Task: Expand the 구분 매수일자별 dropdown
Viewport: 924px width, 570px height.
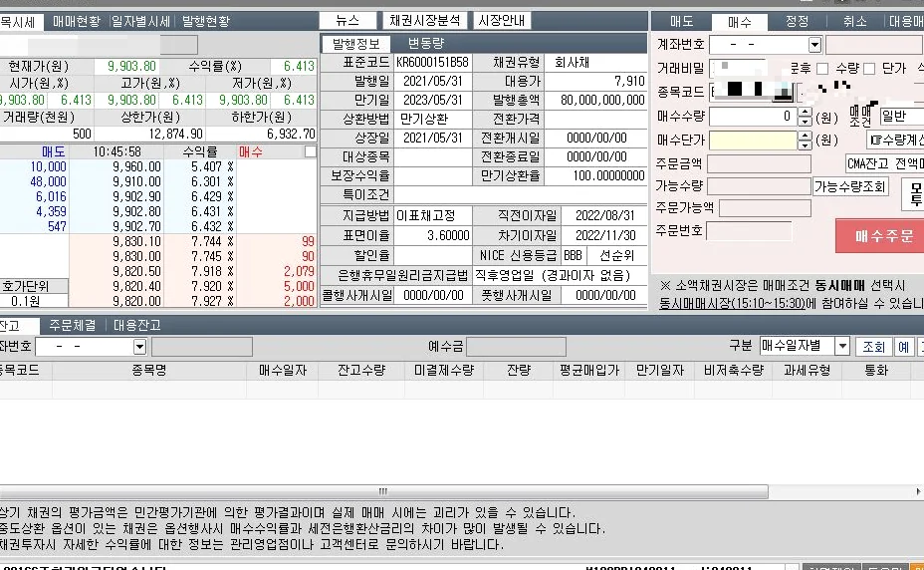Action: pos(842,347)
